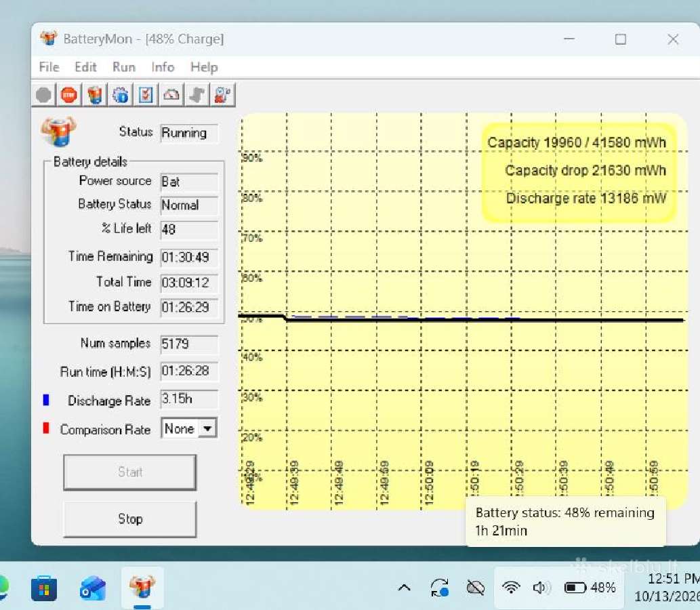Click the sync icon in the system tray

pos(440,588)
